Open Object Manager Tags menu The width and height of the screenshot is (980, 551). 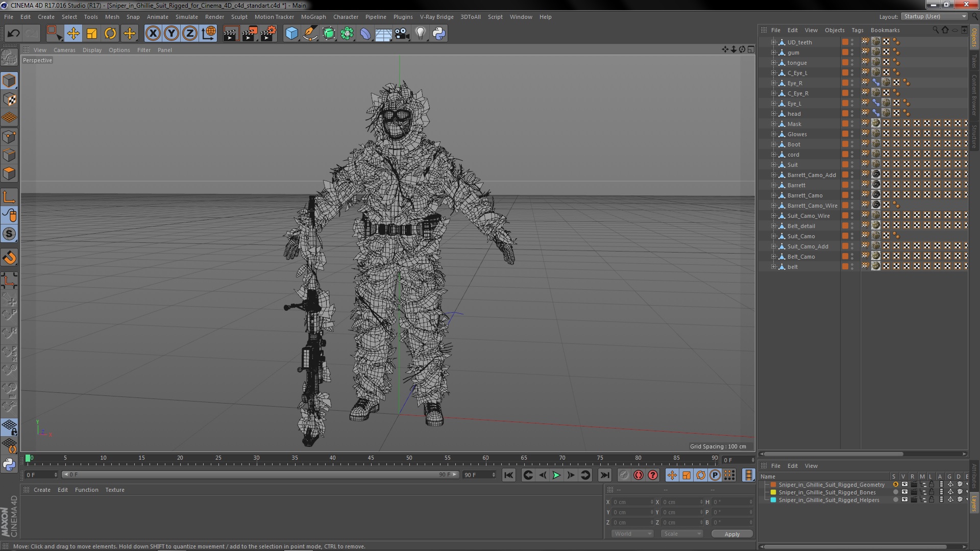tap(857, 30)
